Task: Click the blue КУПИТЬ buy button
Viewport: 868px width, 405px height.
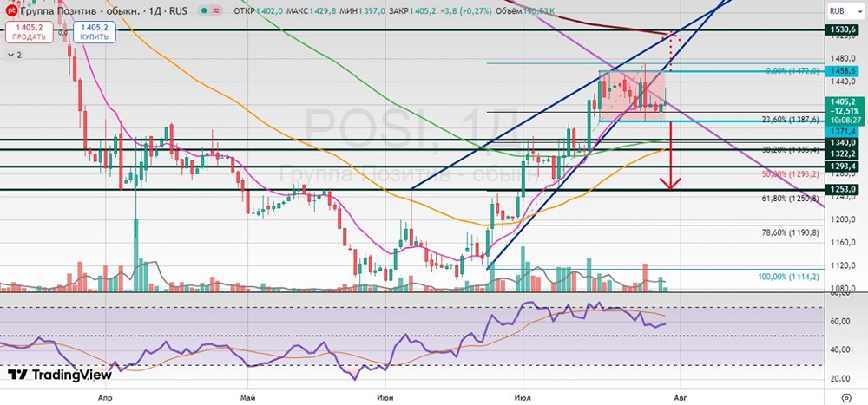Action: (93, 31)
